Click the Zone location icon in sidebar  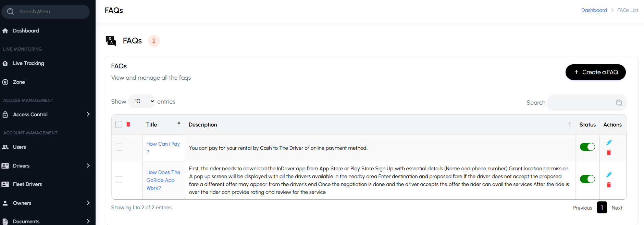(5, 82)
